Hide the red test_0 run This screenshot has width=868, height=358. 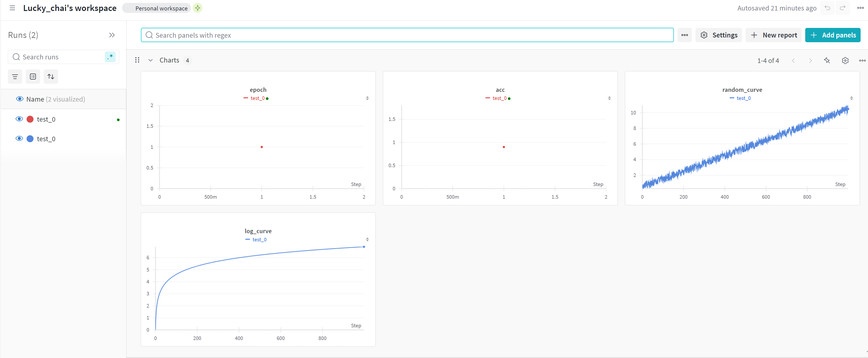(x=19, y=119)
